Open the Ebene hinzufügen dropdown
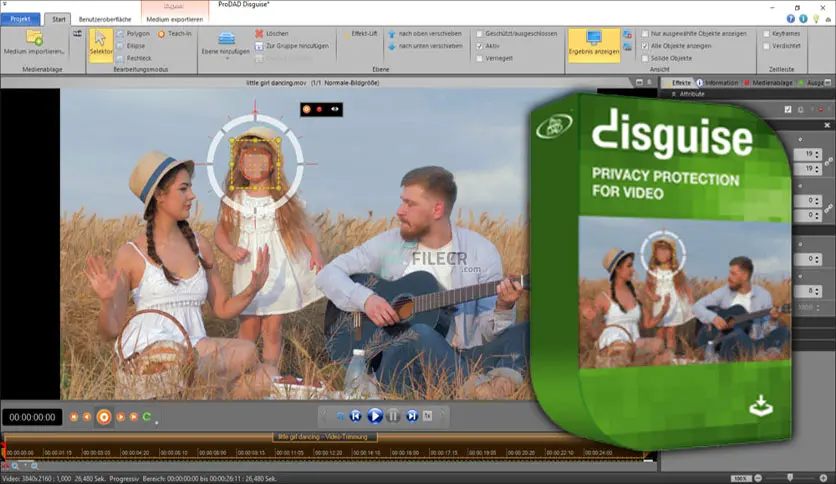 point(225,50)
